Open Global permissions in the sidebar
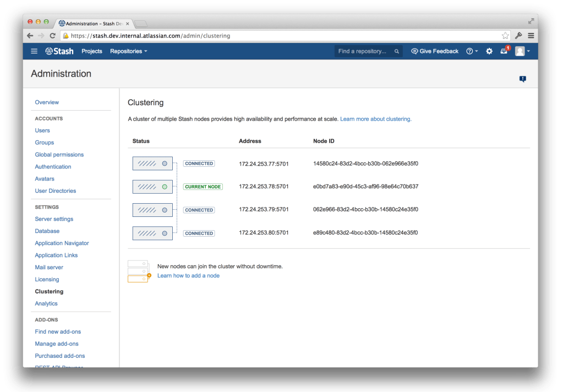The image size is (563, 392). [59, 155]
